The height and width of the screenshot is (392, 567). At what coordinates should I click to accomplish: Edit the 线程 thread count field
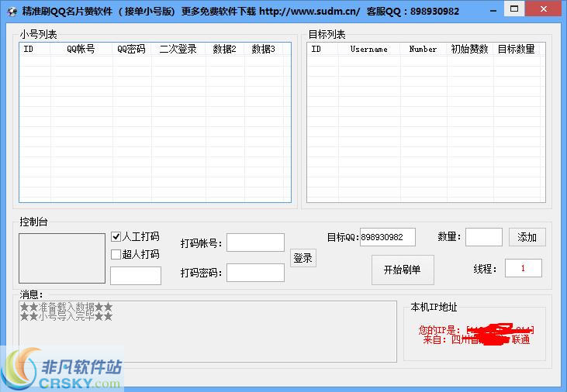523,268
